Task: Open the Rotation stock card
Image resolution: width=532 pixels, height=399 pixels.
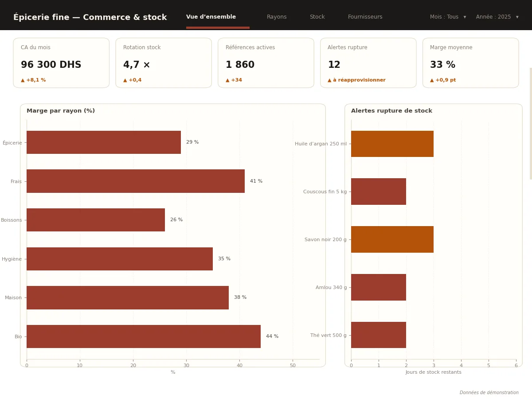Action: pos(164,63)
